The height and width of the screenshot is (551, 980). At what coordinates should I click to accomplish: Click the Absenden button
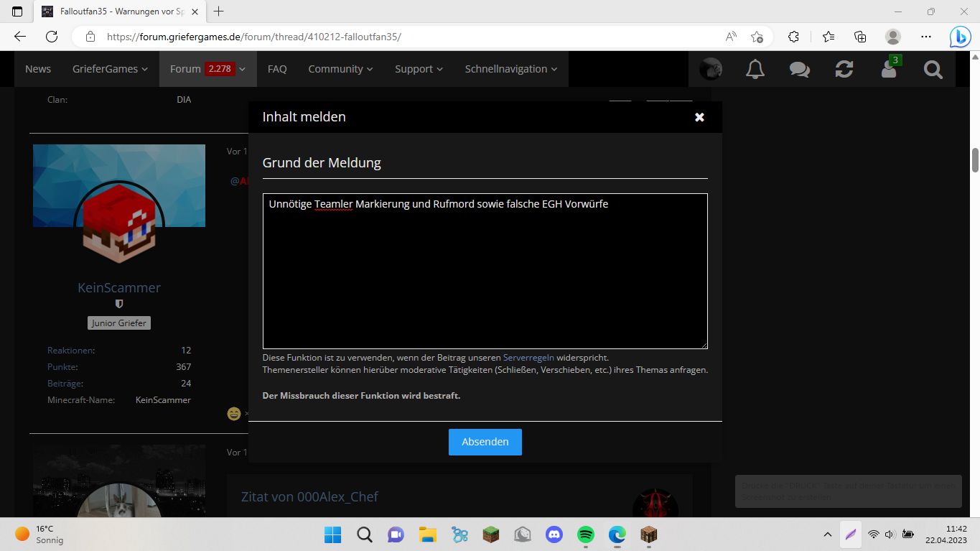click(485, 442)
